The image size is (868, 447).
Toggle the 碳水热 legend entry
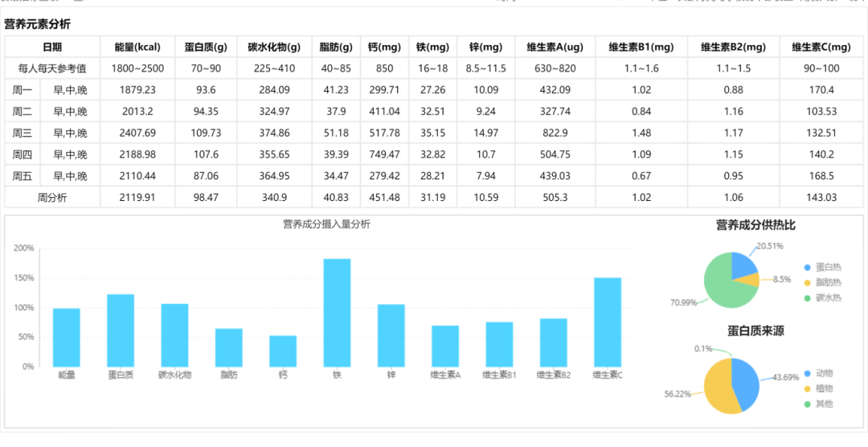coord(823,298)
